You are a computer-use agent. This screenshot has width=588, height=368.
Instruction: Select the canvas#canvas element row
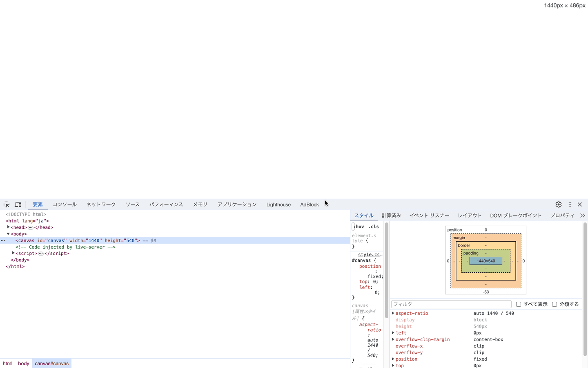point(175,240)
